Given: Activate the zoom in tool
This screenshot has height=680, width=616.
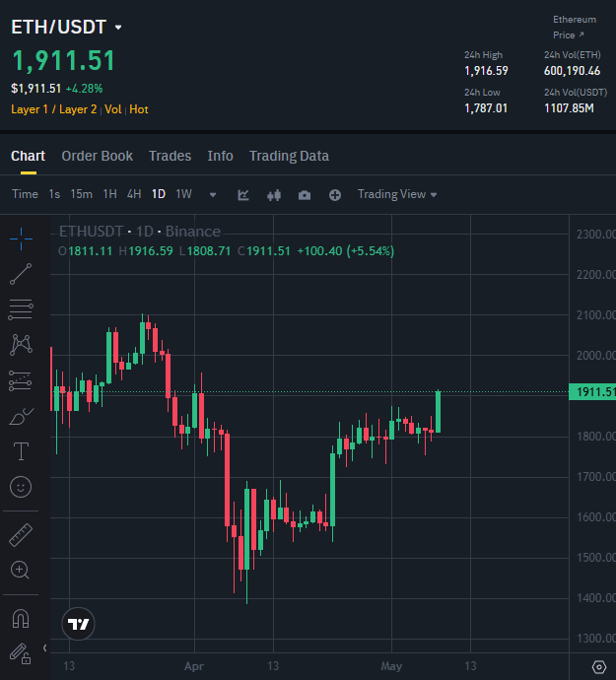Looking at the screenshot, I should 20,570.
